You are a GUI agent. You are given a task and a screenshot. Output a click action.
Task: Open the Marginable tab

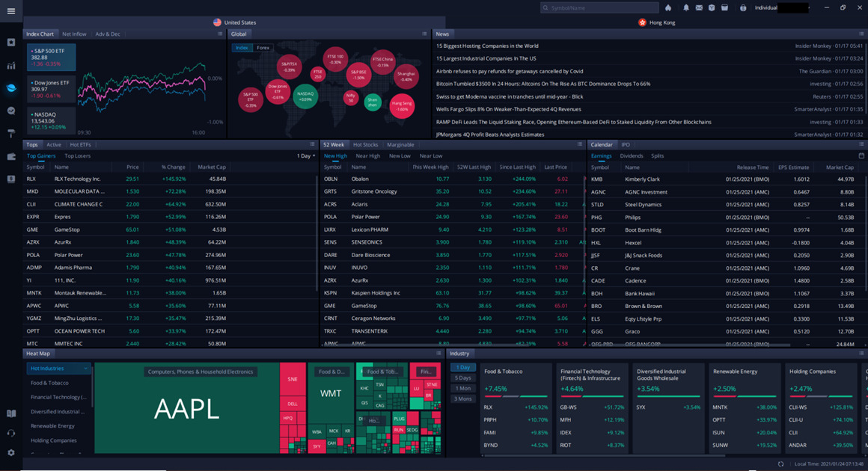pyautogui.click(x=400, y=145)
